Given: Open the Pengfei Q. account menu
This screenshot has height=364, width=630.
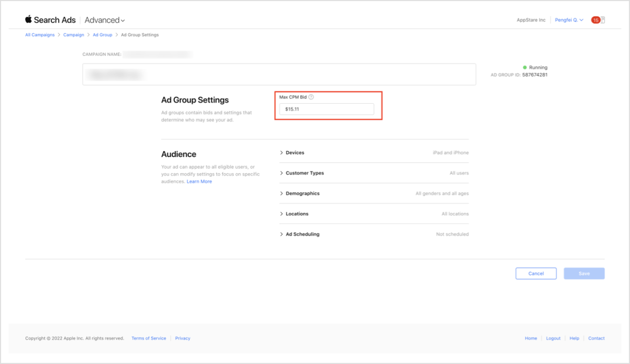Looking at the screenshot, I should coord(569,20).
